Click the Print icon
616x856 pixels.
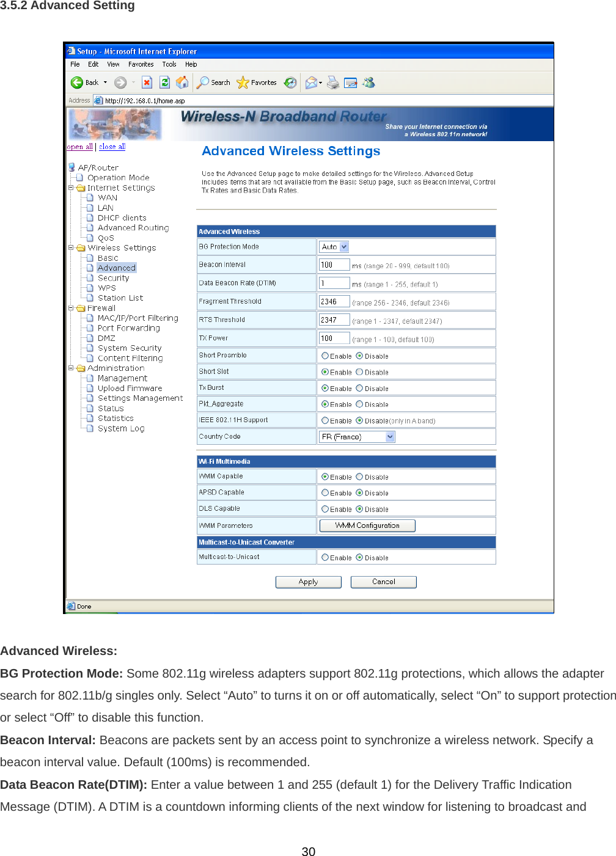(x=332, y=82)
